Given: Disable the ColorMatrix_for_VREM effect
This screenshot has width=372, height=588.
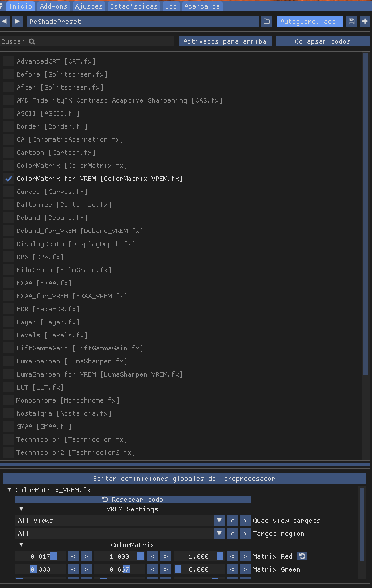Looking at the screenshot, I should [x=9, y=179].
